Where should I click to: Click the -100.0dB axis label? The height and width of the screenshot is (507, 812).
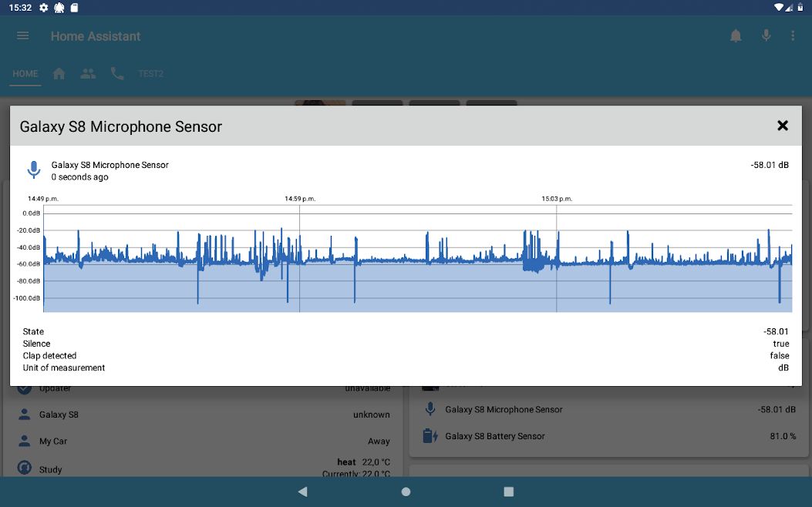coord(27,298)
